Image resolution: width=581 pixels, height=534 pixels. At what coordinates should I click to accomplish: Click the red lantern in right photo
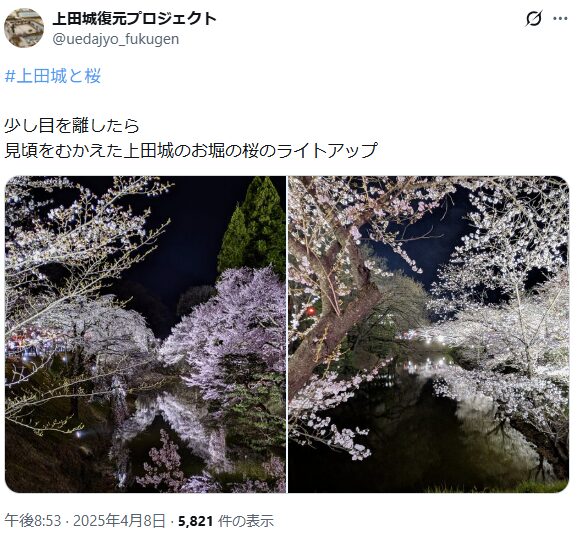tap(311, 311)
